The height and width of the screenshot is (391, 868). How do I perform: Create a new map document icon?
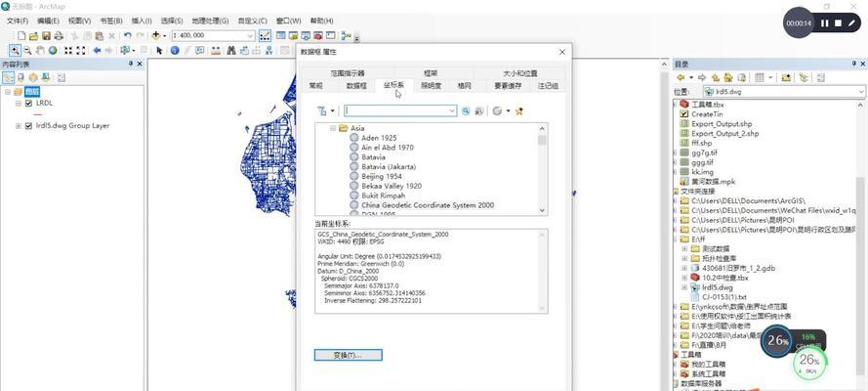pyautogui.click(x=21, y=35)
